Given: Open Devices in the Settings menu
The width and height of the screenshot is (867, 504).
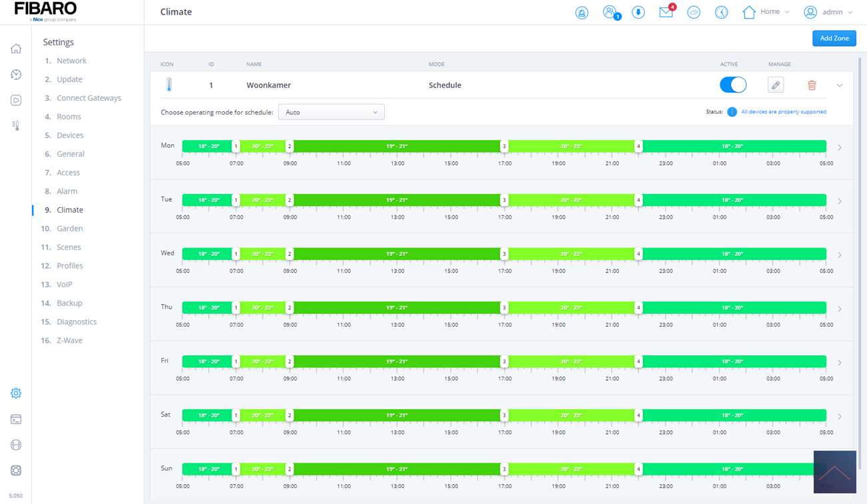Looking at the screenshot, I should click(70, 135).
